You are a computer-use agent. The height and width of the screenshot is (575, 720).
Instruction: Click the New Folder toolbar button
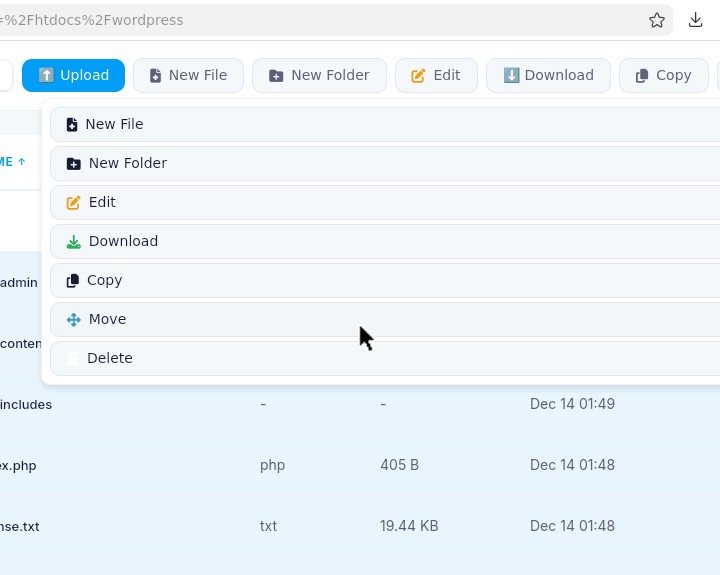319,75
